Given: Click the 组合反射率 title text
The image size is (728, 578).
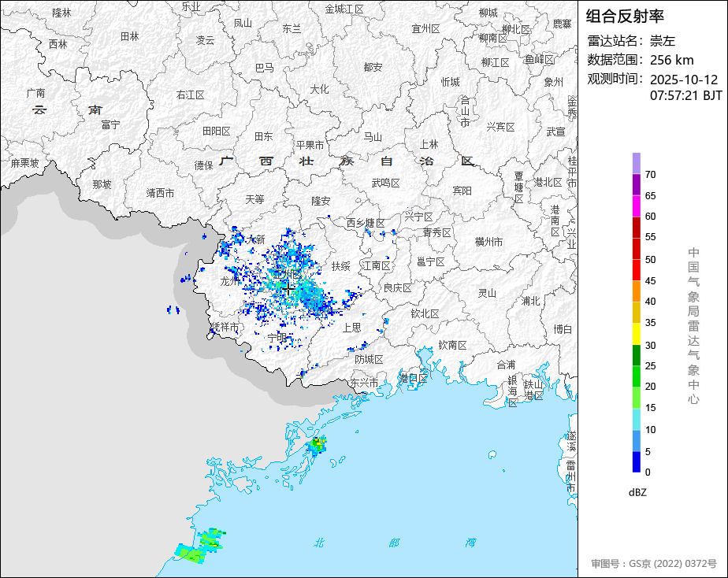Looking at the screenshot, I should (626, 16).
